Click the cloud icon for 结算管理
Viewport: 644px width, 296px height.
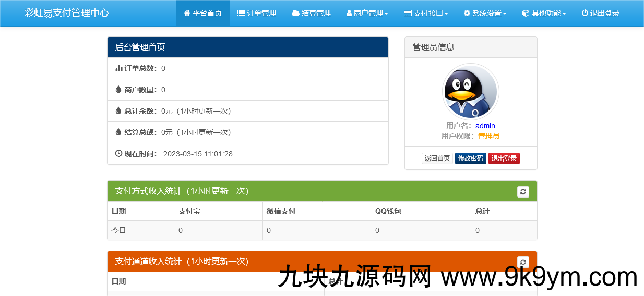point(295,13)
